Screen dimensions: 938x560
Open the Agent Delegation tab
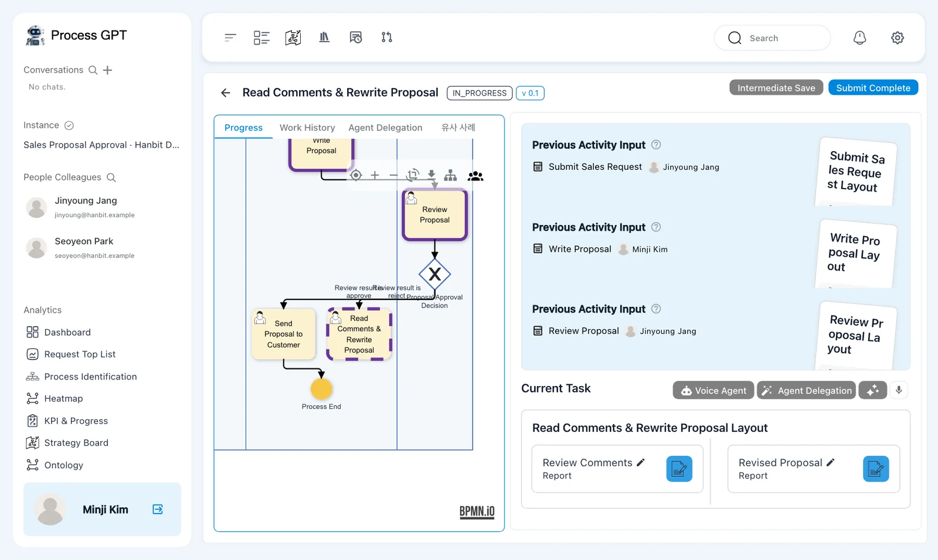[x=385, y=128]
